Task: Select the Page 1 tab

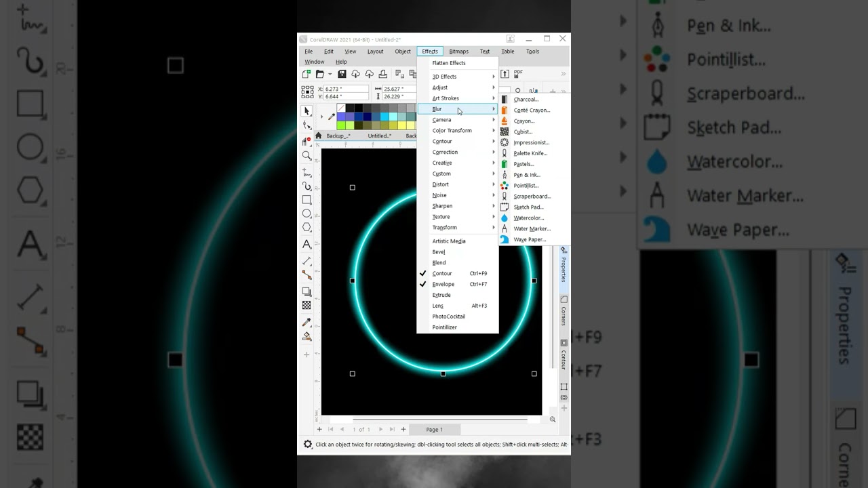Action: pyautogui.click(x=434, y=430)
